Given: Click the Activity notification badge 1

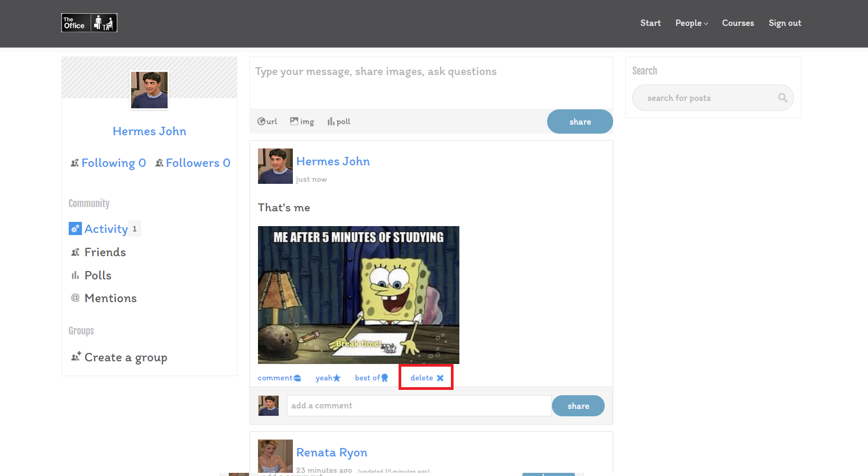Looking at the screenshot, I should pyautogui.click(x=135, y=229).
